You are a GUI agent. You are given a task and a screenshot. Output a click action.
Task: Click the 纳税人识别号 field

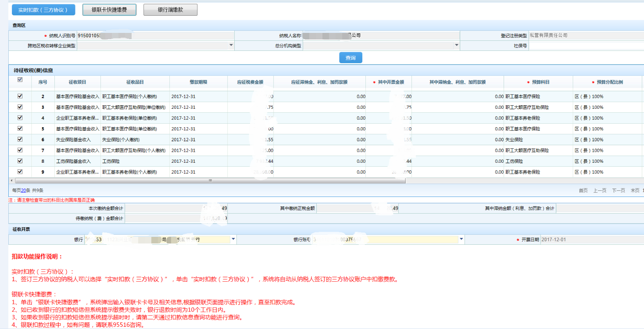coord(155,36)
